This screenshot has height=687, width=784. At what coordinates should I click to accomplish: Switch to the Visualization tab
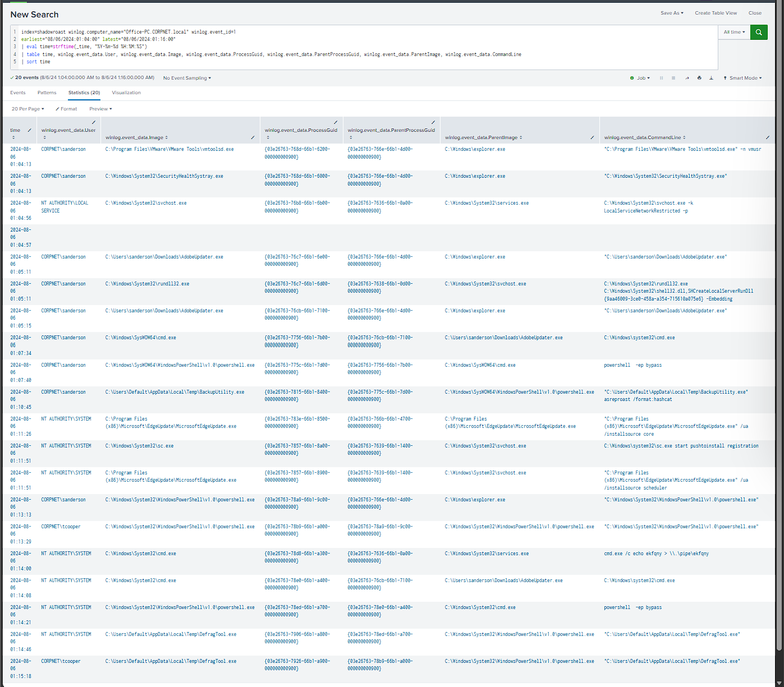click(x=126, y=93)
